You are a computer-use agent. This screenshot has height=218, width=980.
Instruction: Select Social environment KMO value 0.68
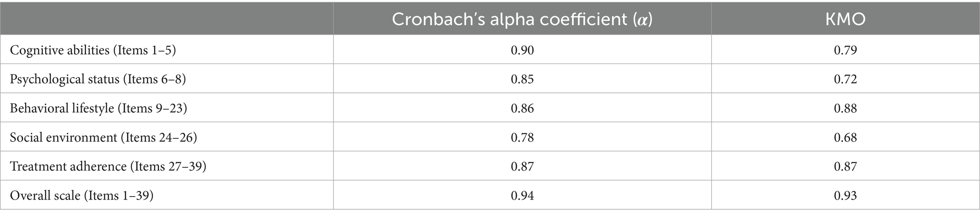845,137
